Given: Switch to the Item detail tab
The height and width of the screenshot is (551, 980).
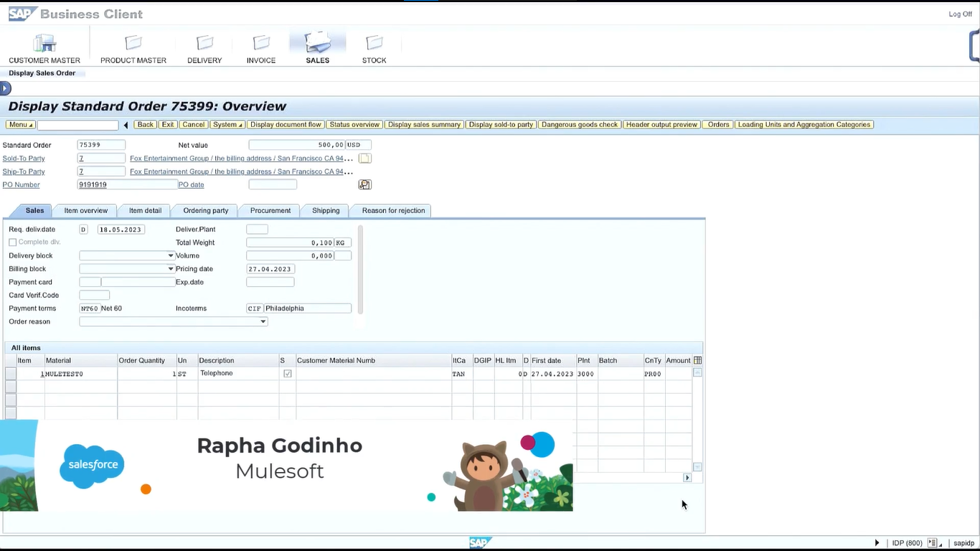Looking at the screenshot, I should coord(145,211).
